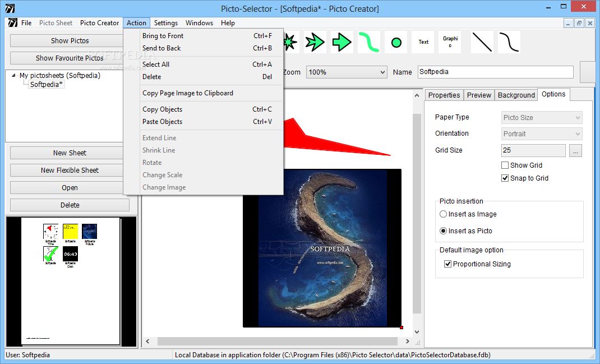Select the Softpedia* sheet in tree

pos(47,84)
